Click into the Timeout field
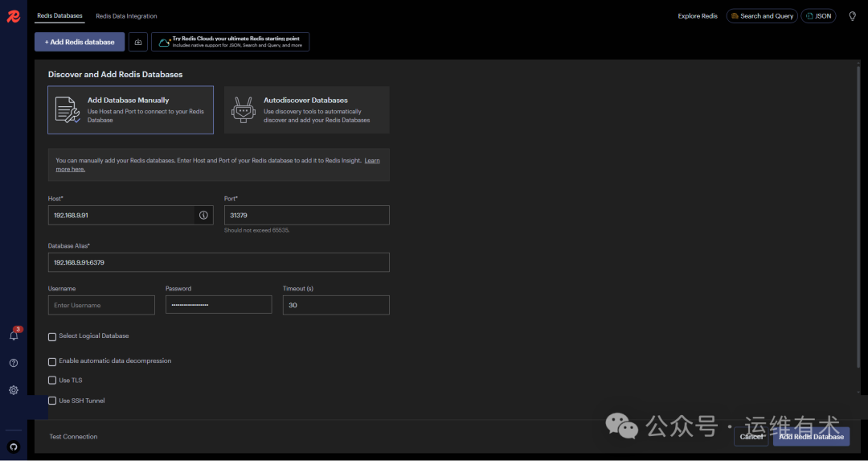 (336, 305)
